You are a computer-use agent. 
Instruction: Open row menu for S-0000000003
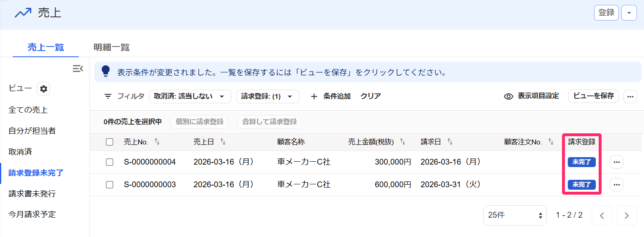[616, 185]
